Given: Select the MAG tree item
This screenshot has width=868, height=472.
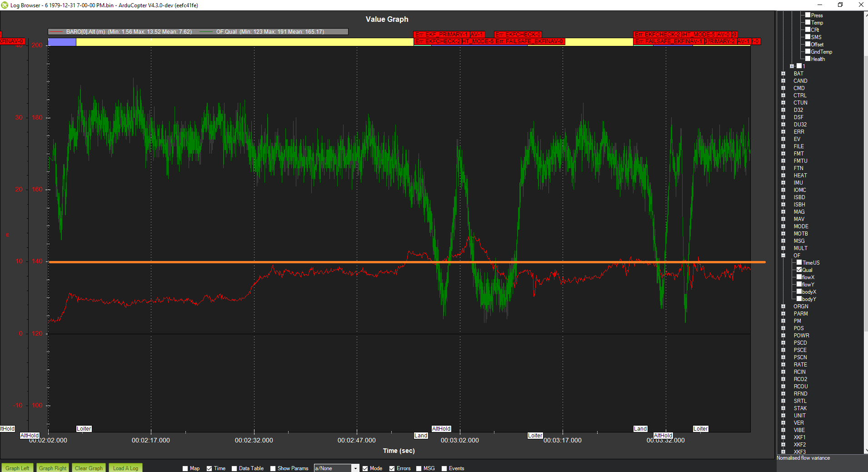Looking at the screenshot, I should [x=799, y=212].
